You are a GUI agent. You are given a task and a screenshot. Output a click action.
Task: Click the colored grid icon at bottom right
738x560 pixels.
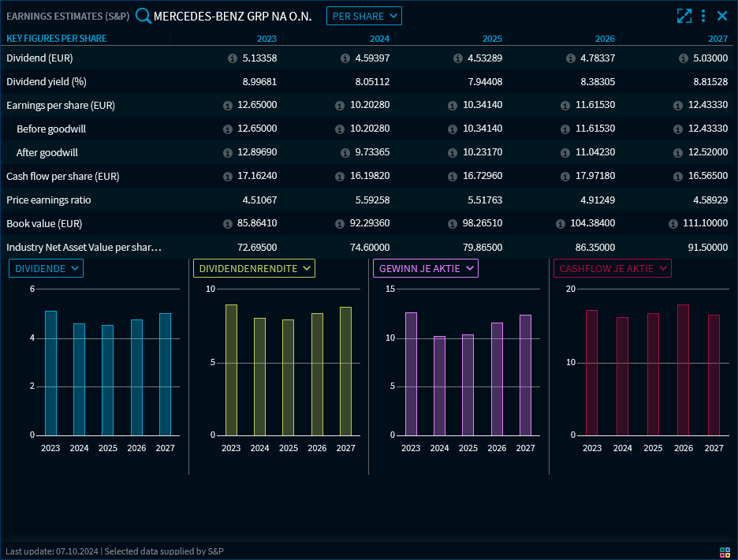coord(725,551)
